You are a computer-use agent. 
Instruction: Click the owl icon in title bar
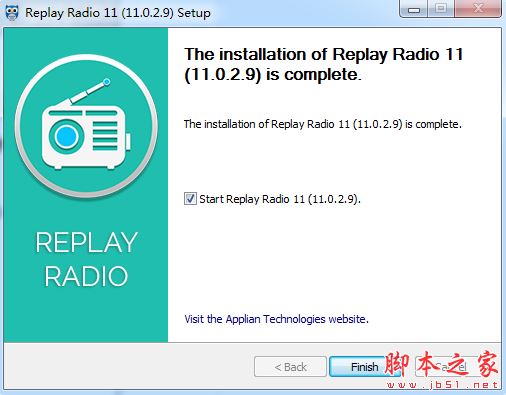pyautogui.click(x=12, y=13)
